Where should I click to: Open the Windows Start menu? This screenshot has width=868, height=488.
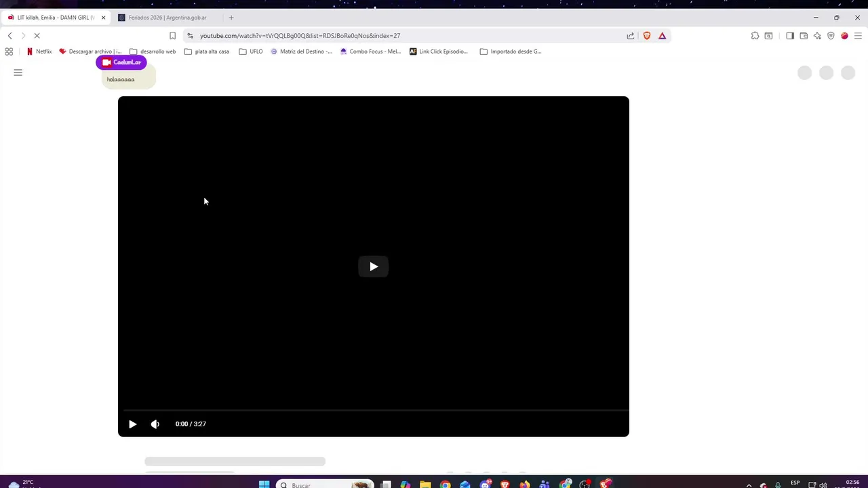click(264, 485)
